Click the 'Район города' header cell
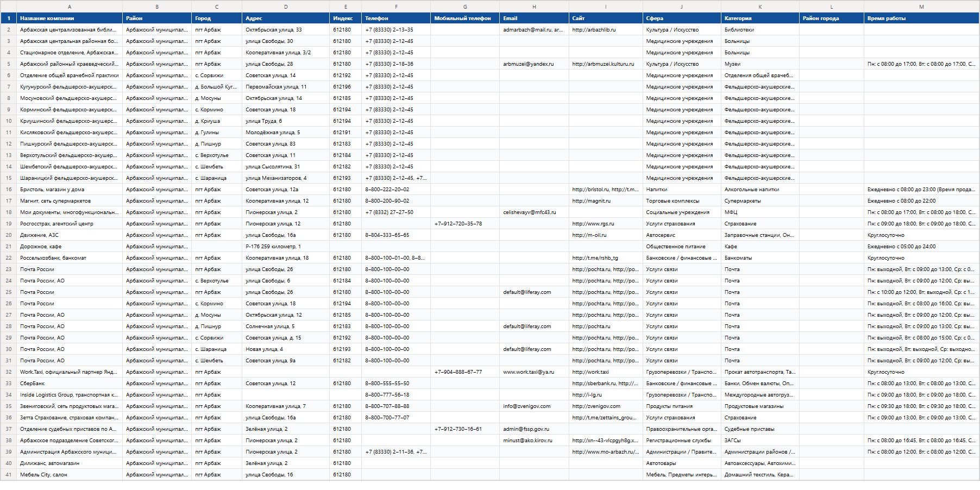This screenshot has height=490, width=980. 832,18
